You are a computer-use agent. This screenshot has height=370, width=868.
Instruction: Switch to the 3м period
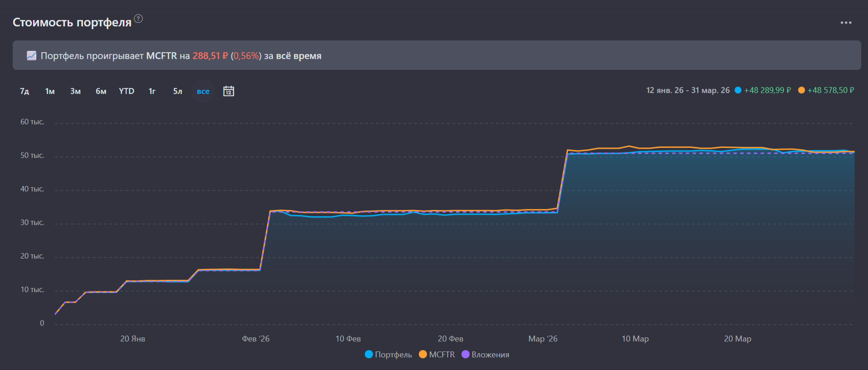[75, 91]
